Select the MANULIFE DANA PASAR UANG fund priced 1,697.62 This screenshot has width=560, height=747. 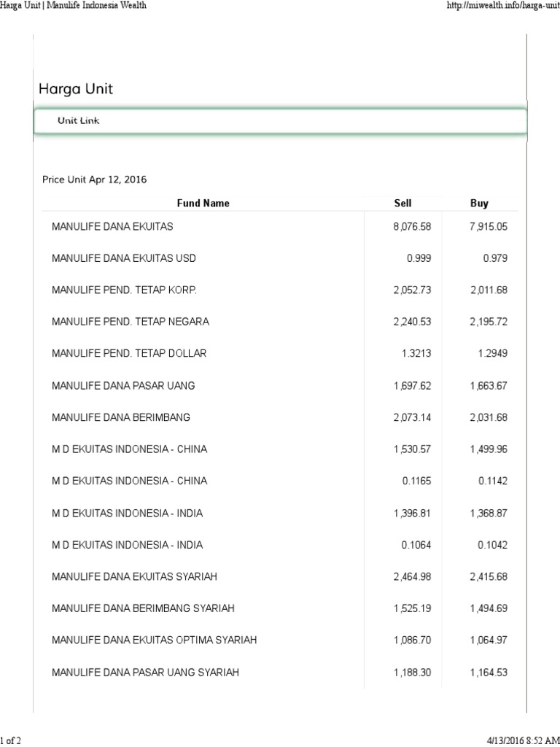[x=123, y=385]
